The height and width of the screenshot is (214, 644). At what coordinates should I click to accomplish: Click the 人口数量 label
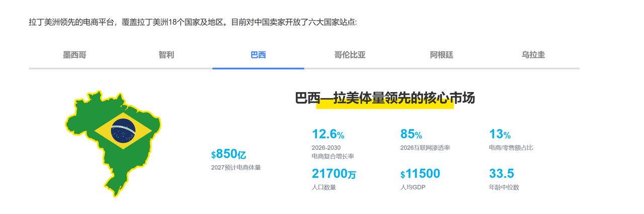pos(324,187)
